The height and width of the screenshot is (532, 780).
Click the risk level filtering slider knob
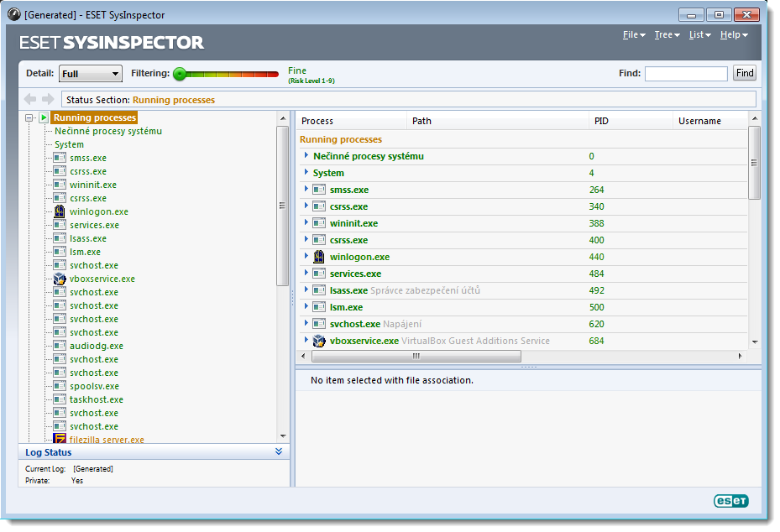coord(180,74)
